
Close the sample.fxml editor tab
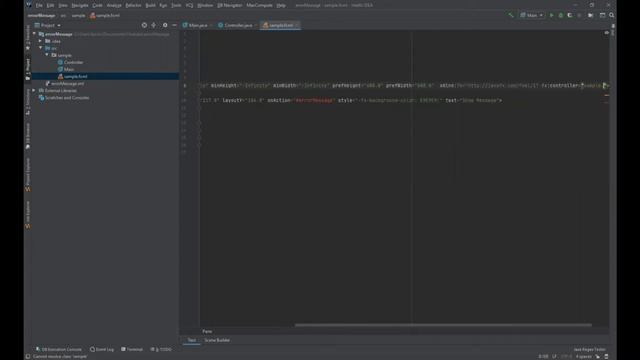point(297,25)
